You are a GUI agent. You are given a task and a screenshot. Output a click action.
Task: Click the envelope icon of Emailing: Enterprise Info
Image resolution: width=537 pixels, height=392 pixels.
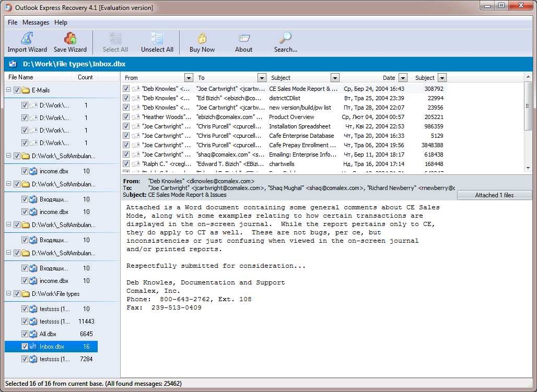pyautogui.click(x=136, y=155)
